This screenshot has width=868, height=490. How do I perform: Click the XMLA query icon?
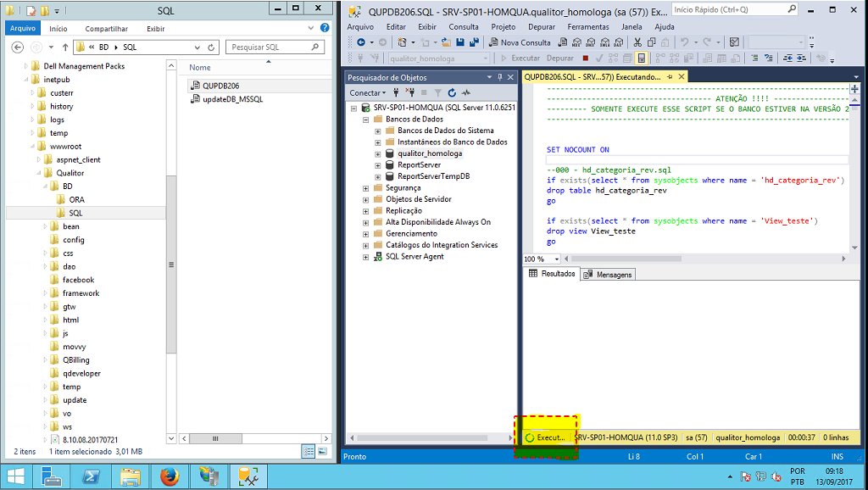click(x=604, y=42)
